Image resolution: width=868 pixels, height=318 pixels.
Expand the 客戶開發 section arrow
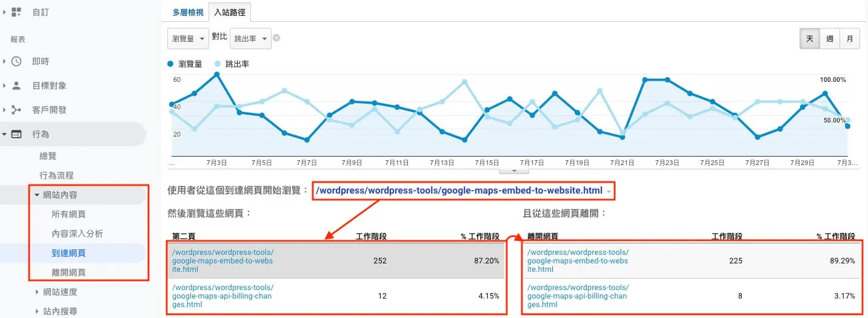[4, 110]
